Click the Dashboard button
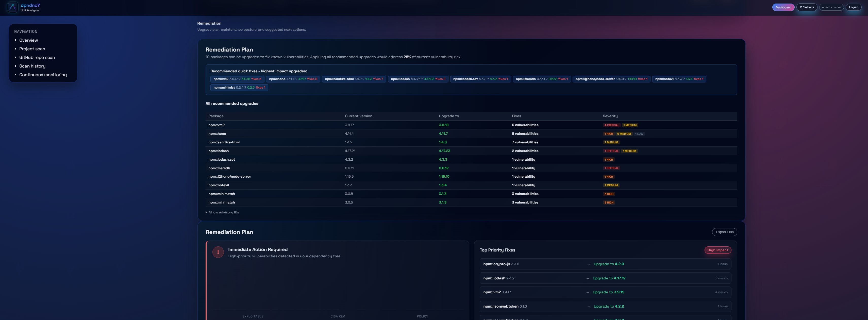 pyautogui.click(x=783, y=7)
